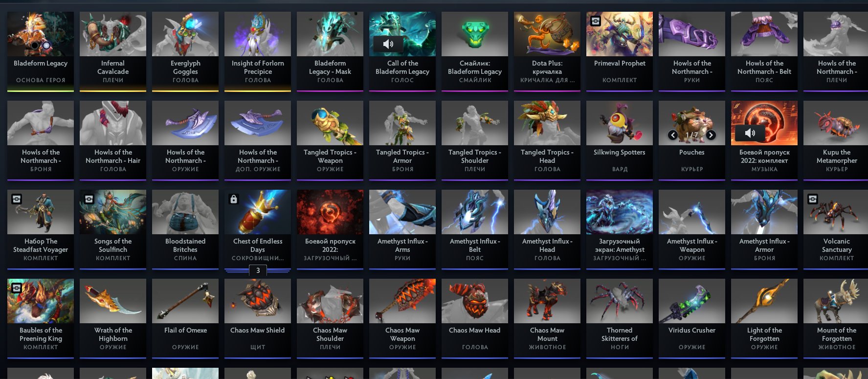Click bundle icon on Baubles of the Preening King

16,288
